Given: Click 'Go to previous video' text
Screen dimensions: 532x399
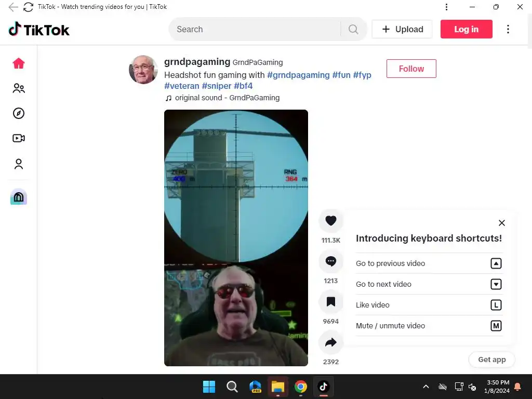Looking at the screenshot, I should [390, 263].
